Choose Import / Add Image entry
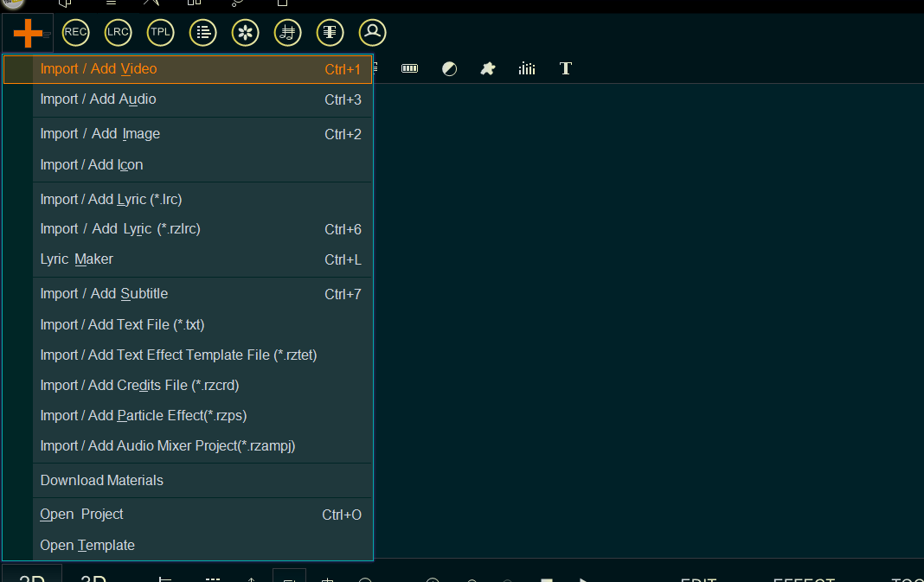Viewport: 924px width, 582px height. [99, 134]
